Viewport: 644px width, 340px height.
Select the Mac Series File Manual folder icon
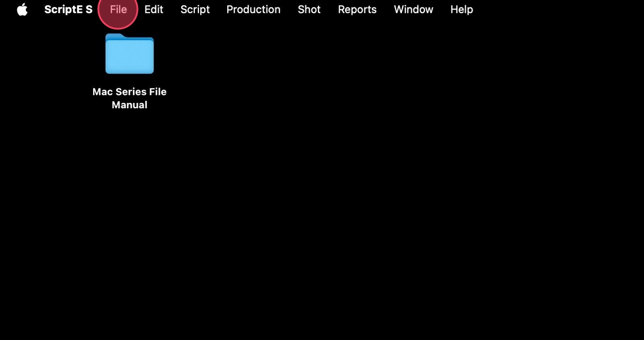(129, 54)
